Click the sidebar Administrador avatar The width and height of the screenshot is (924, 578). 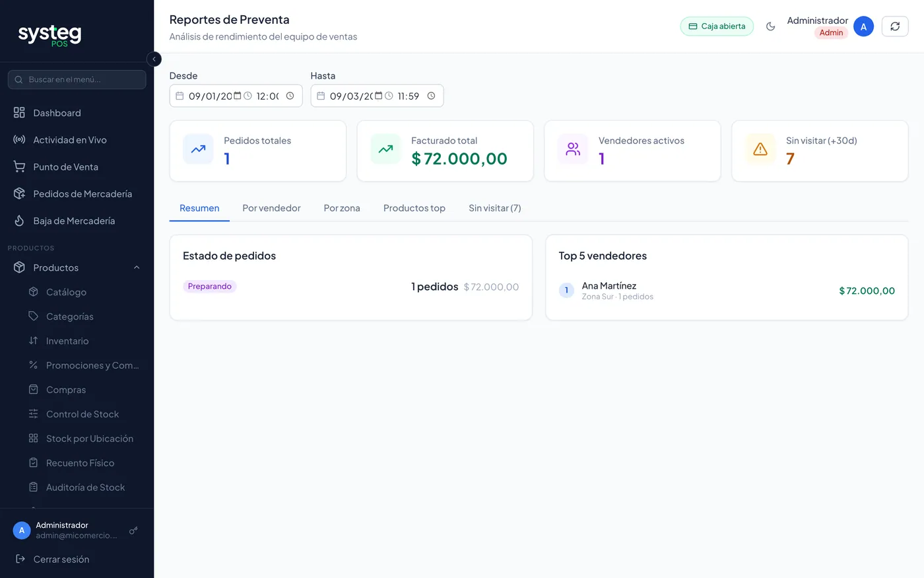(22, 530)
